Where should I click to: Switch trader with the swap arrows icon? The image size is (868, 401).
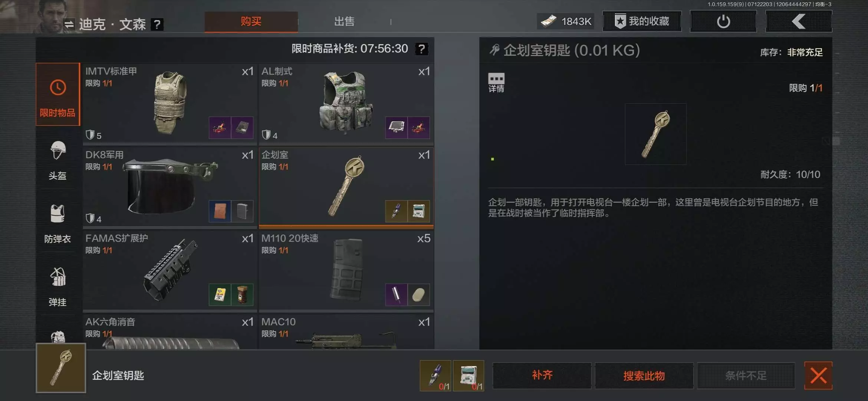tap(69, 25)
